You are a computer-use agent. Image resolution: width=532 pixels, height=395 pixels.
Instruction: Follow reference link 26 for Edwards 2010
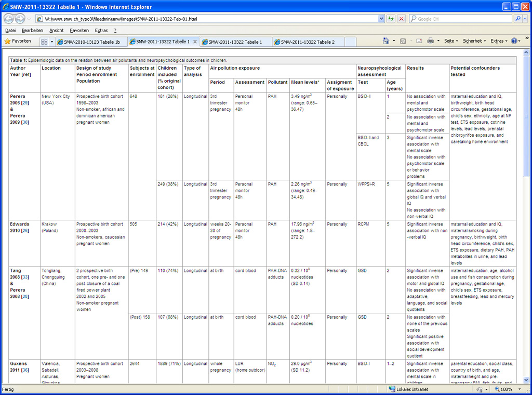[25, 231]
